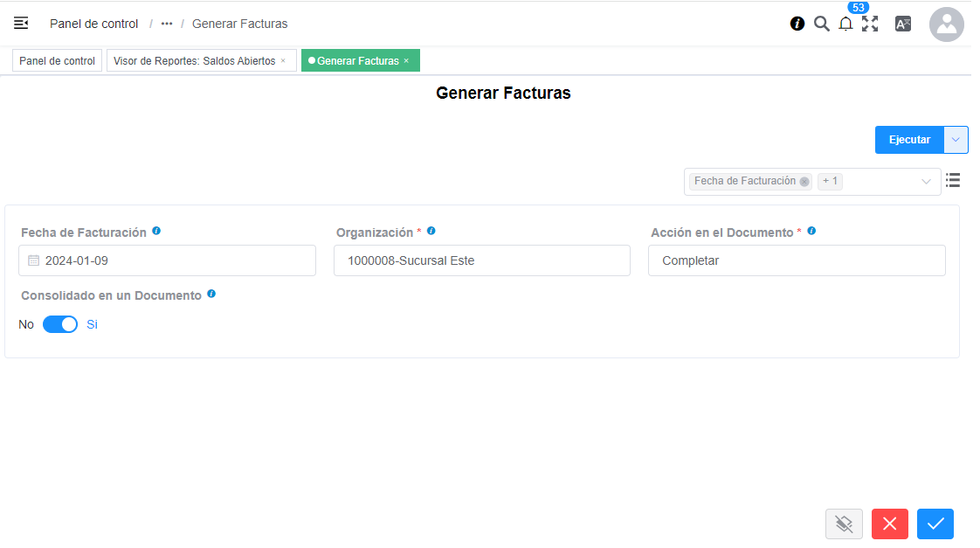Open the Organización selection field
This screenshot has width=980, height=548.
[481, 260]
